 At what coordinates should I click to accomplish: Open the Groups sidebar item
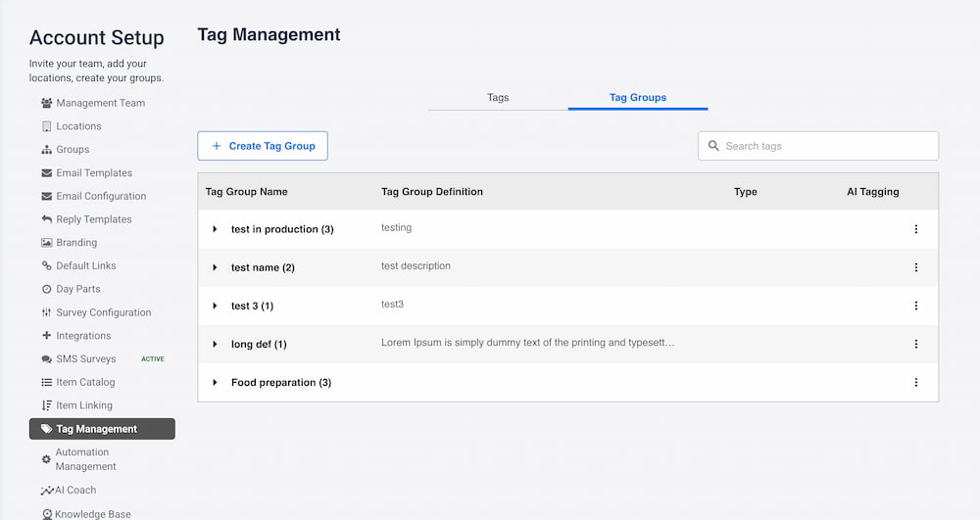click(73, 149)
